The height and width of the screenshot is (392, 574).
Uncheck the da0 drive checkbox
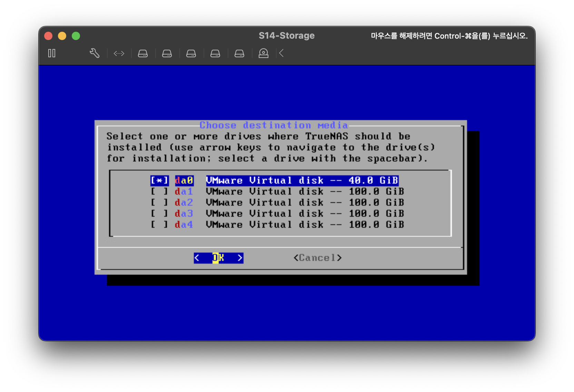click(159, 180)
